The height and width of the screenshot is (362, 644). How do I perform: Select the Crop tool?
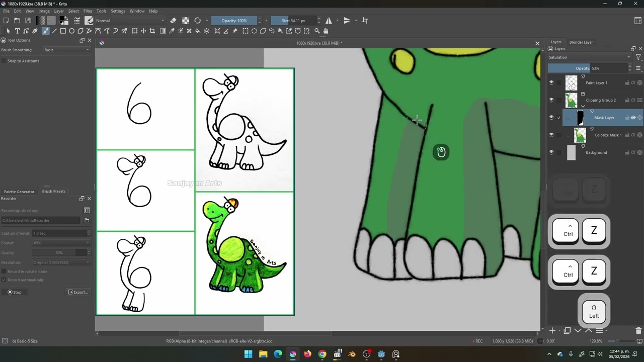click(152, 31)
